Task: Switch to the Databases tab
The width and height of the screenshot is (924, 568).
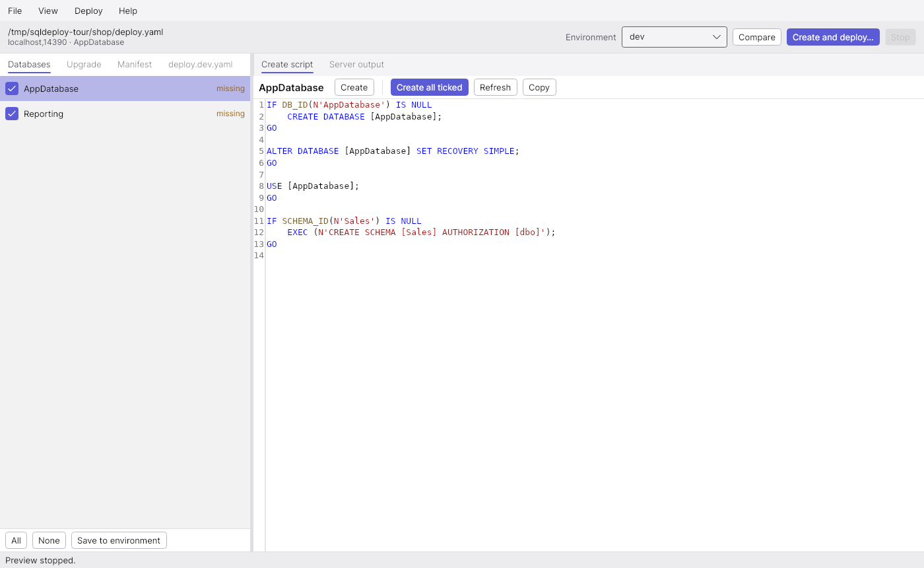Action: (29, 64)
